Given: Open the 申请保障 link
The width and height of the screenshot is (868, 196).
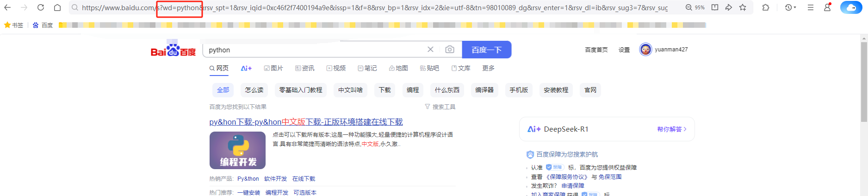Looking at the screenshot, I should coord(573,186).
